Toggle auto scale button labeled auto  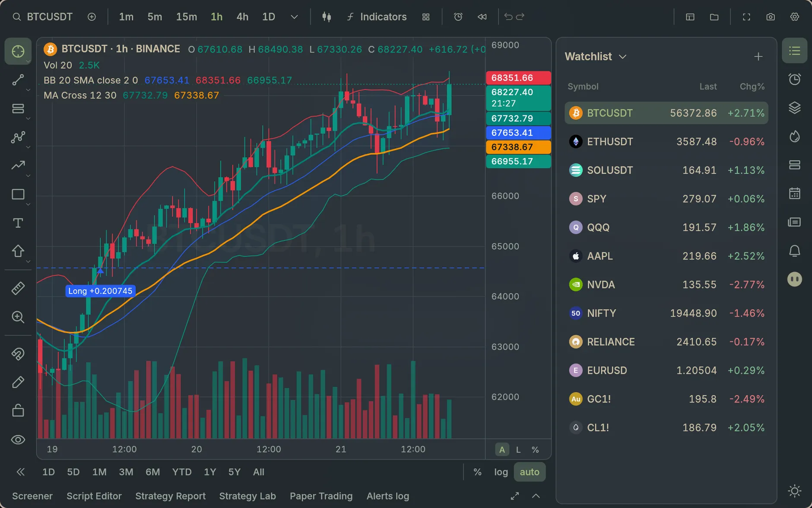click(530, 472)
